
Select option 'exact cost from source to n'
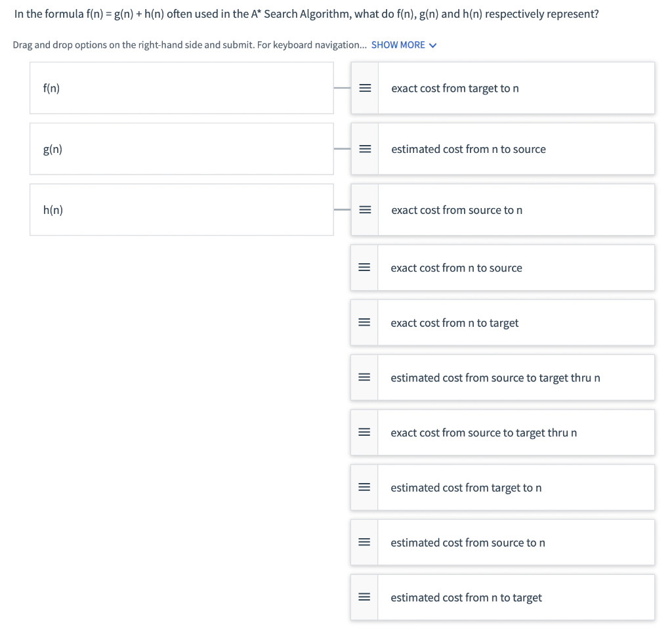point(503,209)
